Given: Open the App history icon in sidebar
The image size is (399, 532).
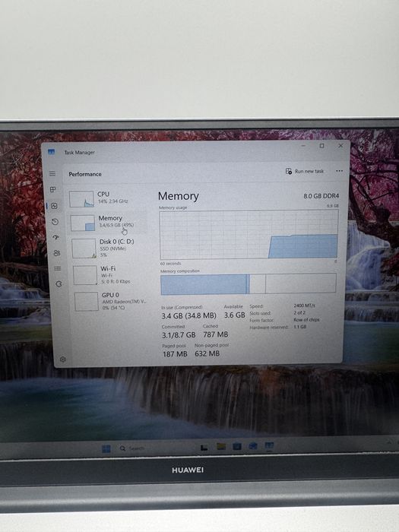Looking at the screenshot, I should click(55, 222).
